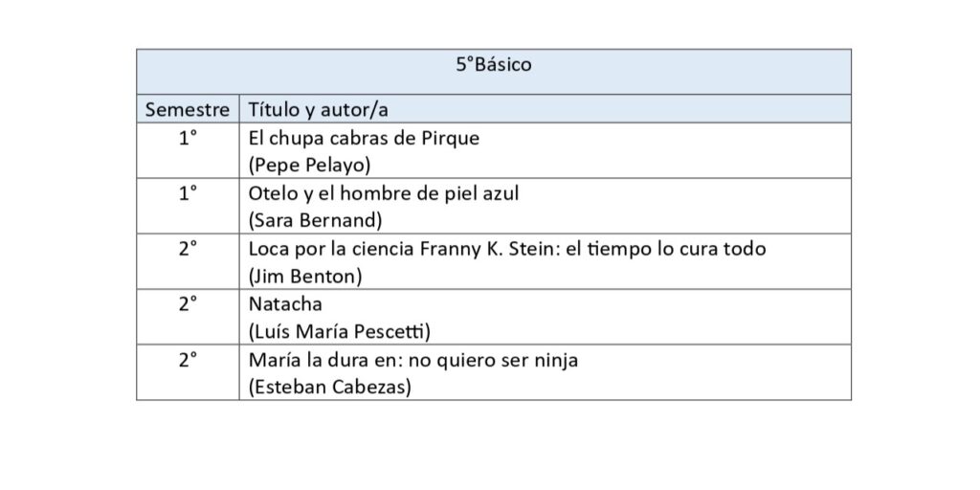Click the semester cell beside the Otelo title
Screen dimensions: 980x490
(188, 193)
